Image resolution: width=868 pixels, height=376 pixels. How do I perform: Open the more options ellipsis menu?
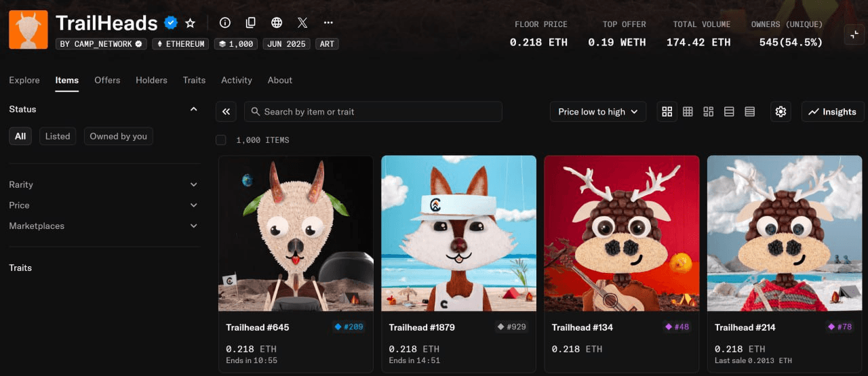tap(328, 23)
